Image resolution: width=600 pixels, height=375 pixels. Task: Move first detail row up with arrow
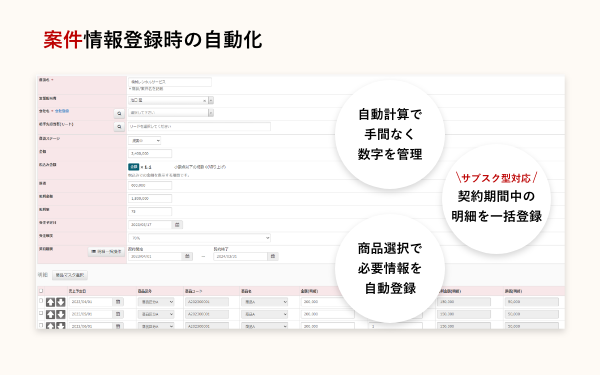[51, 302]
